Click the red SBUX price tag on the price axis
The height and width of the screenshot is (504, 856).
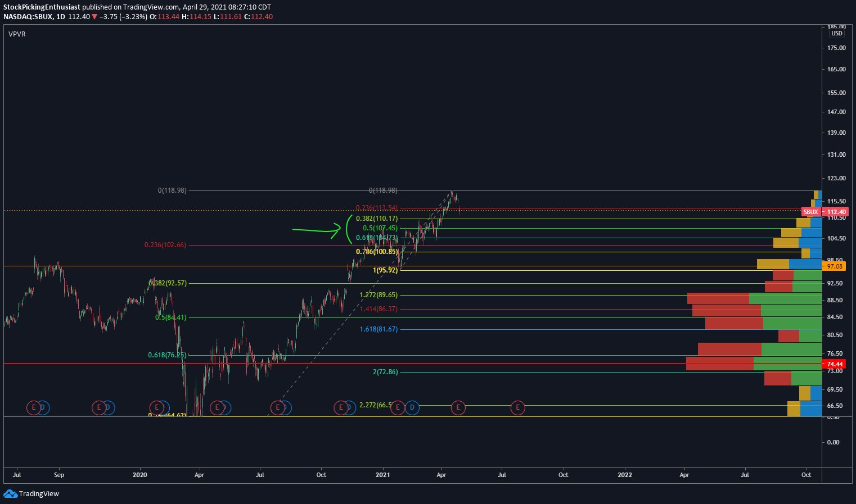[810, 212]
